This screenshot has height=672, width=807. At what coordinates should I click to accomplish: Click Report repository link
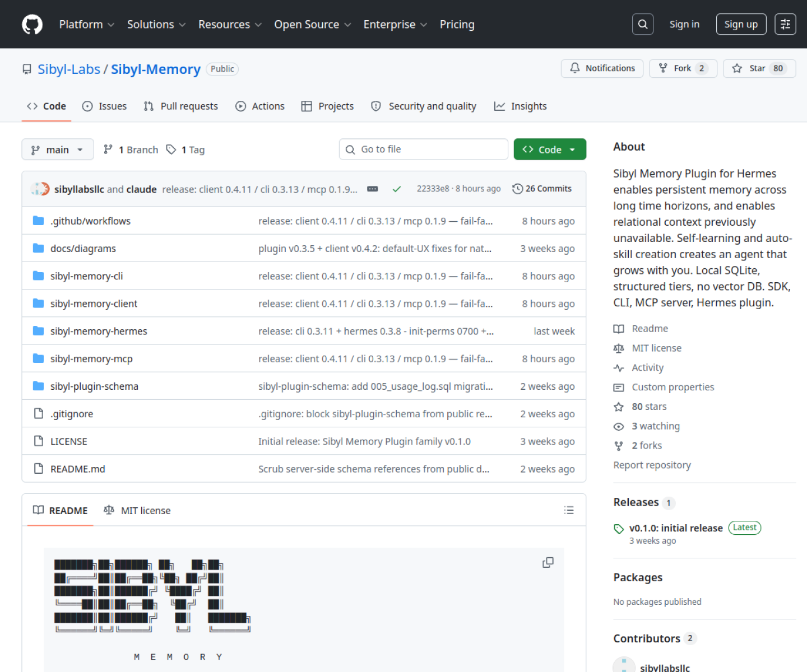(652, 465)
